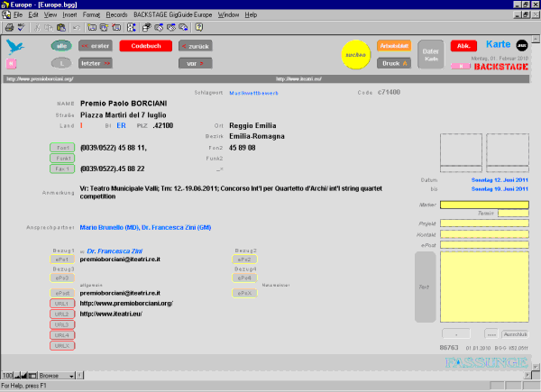Jump to the erster record button
The image size is (541, 392).
(x=96, y=45)
